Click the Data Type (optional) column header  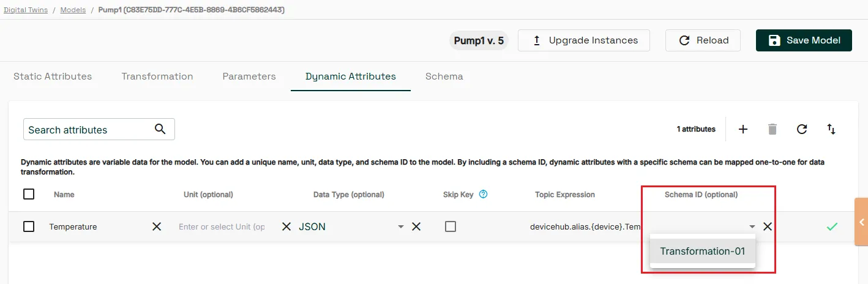click(x=349, y=195)
